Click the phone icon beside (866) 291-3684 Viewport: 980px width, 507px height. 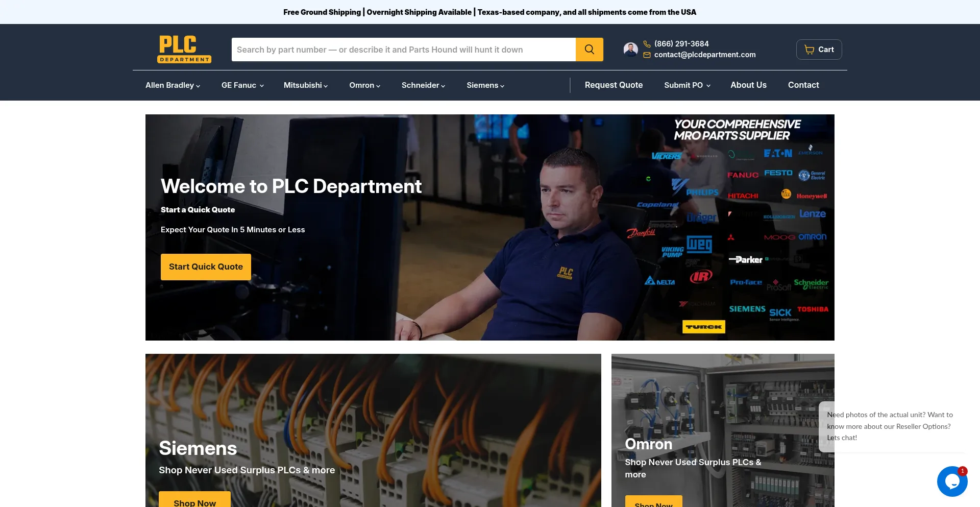click(647, 44)
